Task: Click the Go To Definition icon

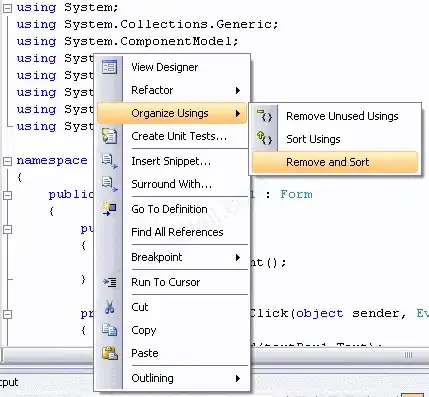Action: pos(109,209)
